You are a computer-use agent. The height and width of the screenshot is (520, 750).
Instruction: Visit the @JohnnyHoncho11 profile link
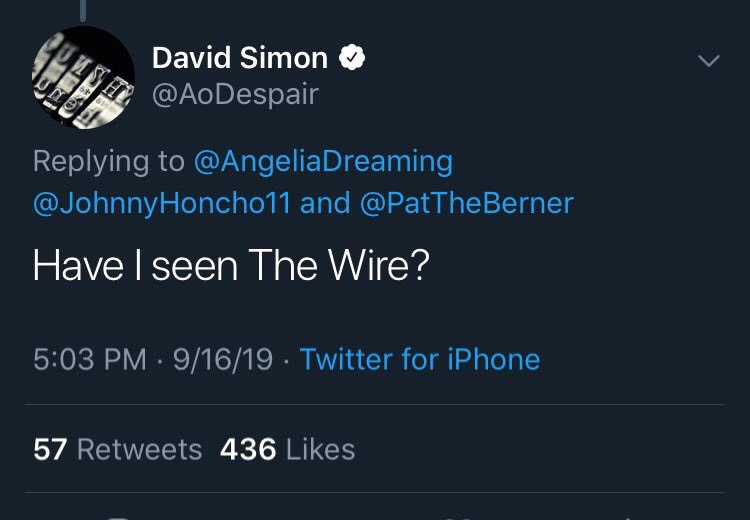point(162,203)
